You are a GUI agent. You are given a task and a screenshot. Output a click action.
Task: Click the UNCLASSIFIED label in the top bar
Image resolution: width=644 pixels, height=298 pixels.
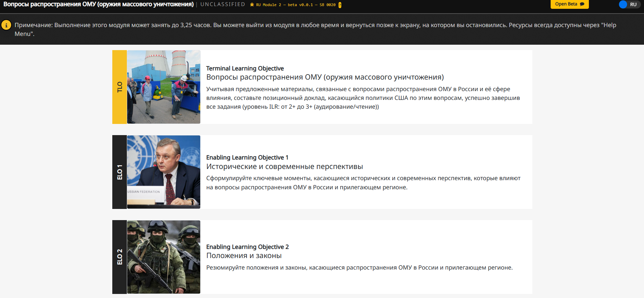pyautogui.click(x=223, y=4)
